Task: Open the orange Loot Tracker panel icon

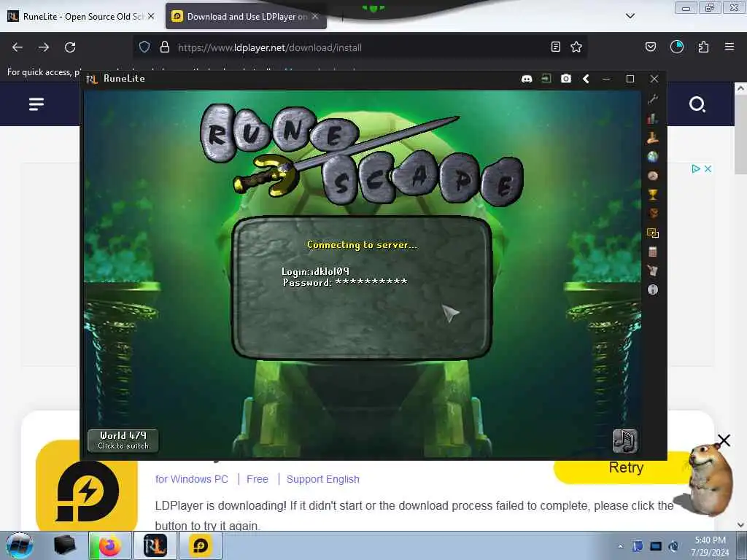Action: click(653, 214)
